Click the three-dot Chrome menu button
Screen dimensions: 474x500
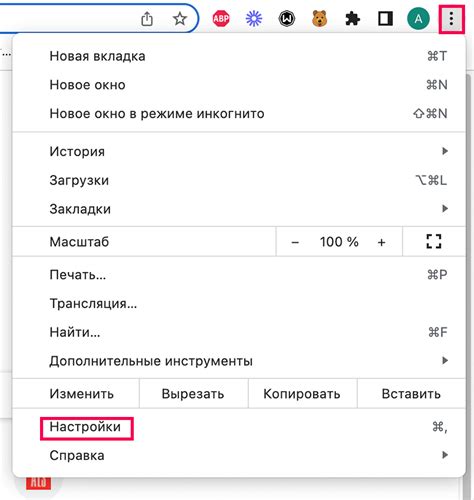pyautogui.click(x=451, y=19)
